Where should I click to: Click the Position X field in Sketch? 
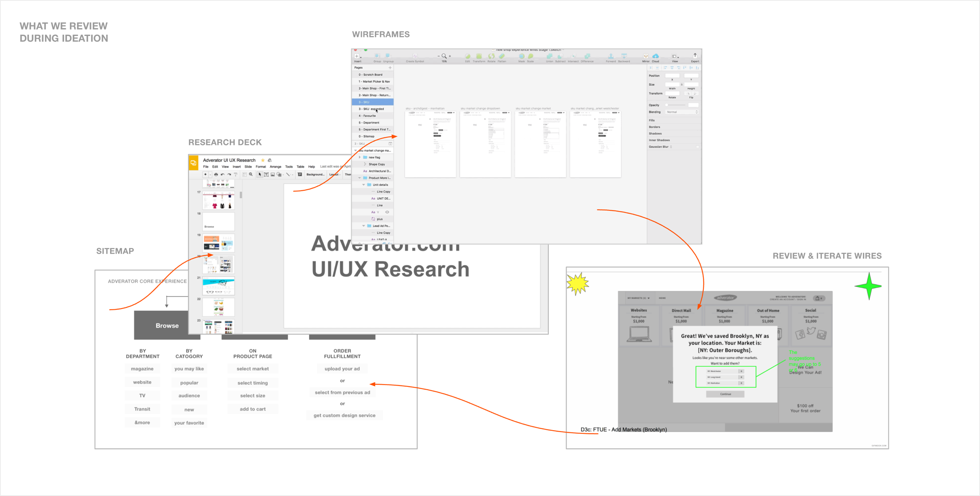[672, 76]
